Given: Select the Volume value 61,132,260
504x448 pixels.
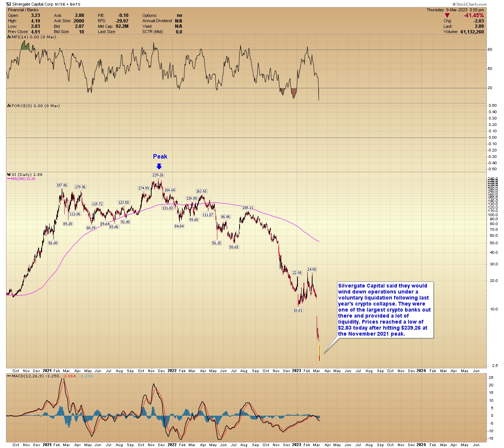Looking at the screenshot, I should [x=472, y=32].
